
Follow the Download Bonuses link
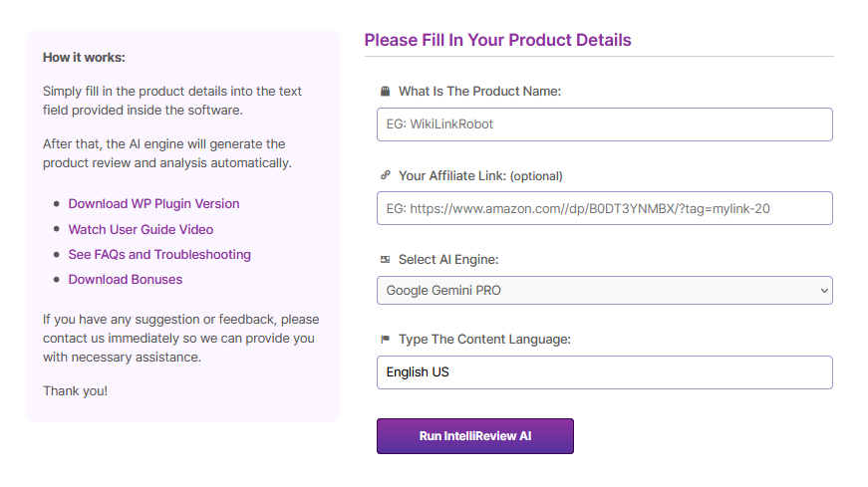(x=126, y=279)
